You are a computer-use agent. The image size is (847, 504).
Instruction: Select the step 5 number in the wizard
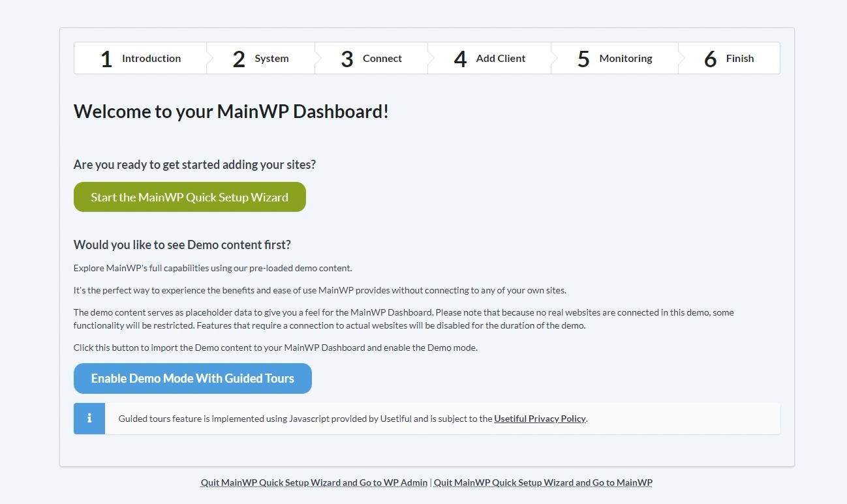pos(583,59)
